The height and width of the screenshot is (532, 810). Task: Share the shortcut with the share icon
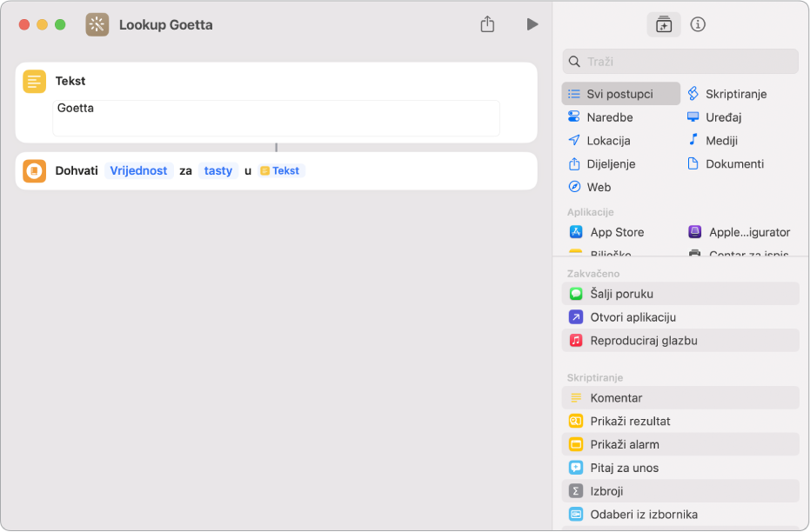(487, 24)
